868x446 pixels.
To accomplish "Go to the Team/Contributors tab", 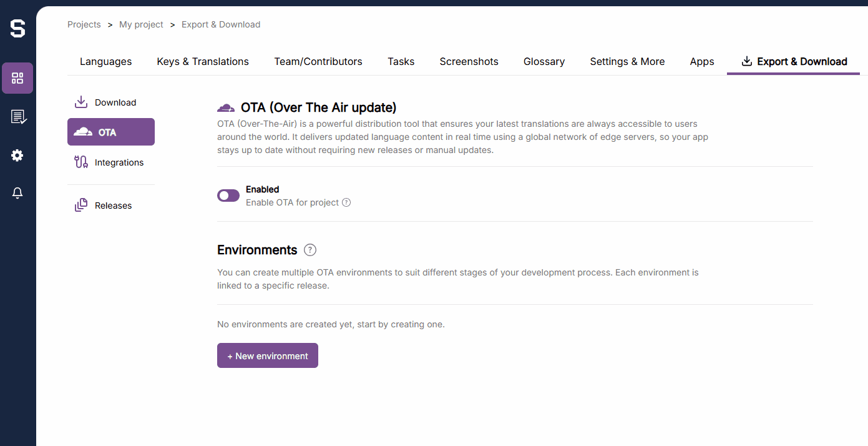I will point(318,61).
